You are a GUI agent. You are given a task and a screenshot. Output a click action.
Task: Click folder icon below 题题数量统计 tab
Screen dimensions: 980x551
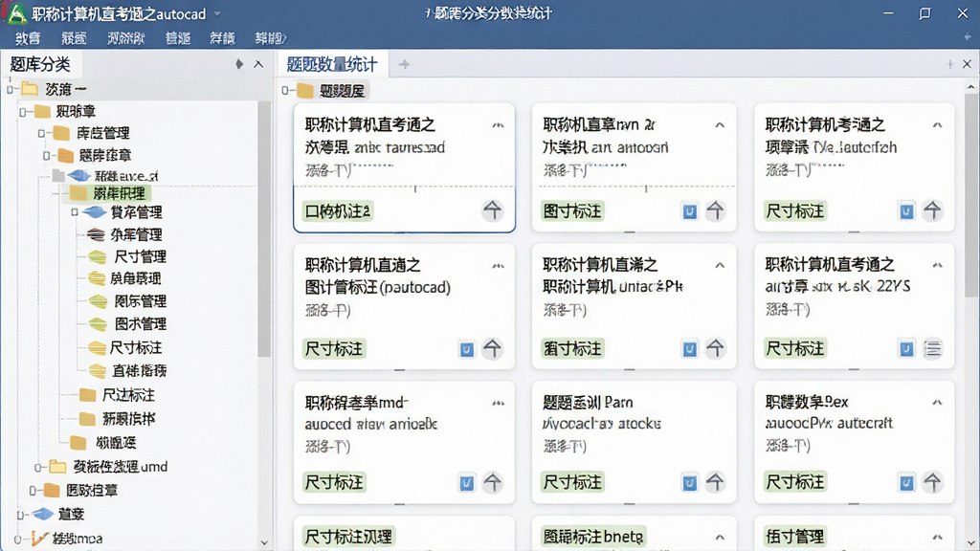point(305,91)
